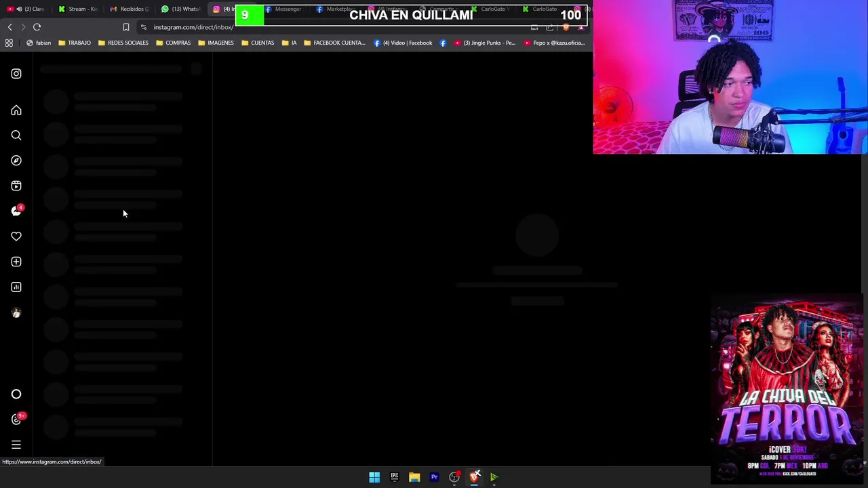The image size is (868, 488).
Task: Open Messages icon with badge 4
Action: [x=17, y=211]
